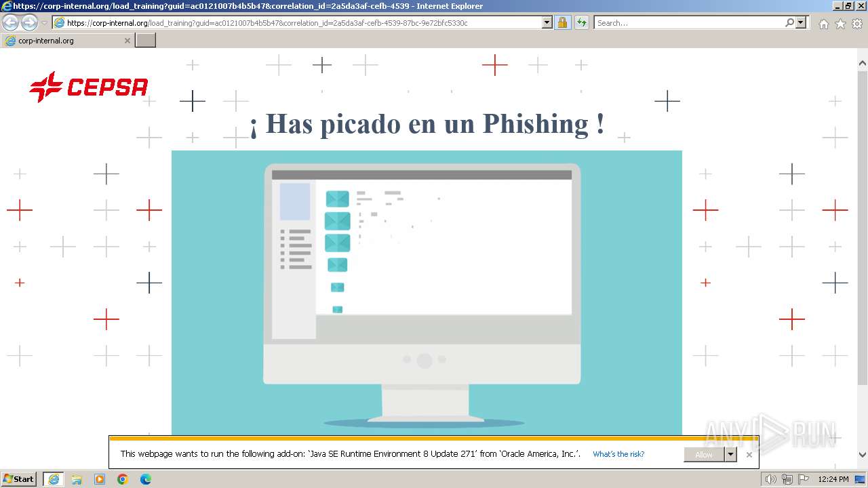This screenshot has height=488, width=868.
Task: Click the browser Back arrow button
Action: click(x=10, y=22)
